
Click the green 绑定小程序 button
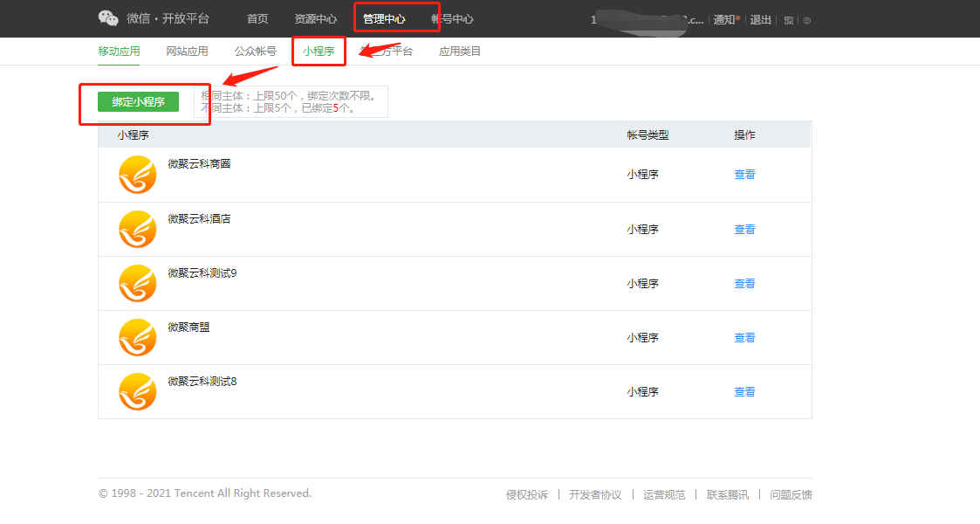click(x=138, y=102)
